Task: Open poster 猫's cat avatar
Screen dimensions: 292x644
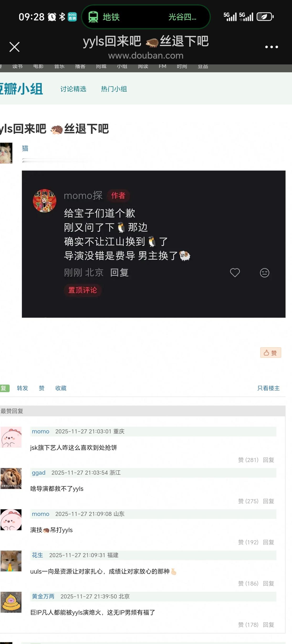Action: coord(6,153)
